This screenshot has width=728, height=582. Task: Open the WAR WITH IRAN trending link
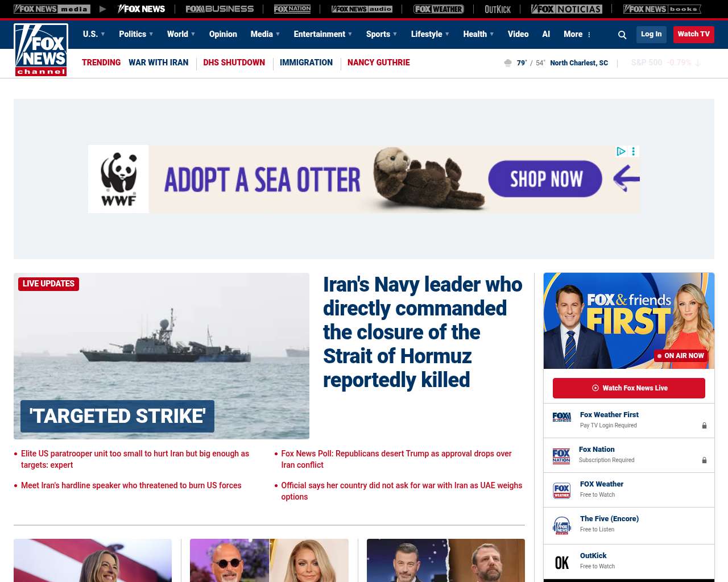coord(158,63)
